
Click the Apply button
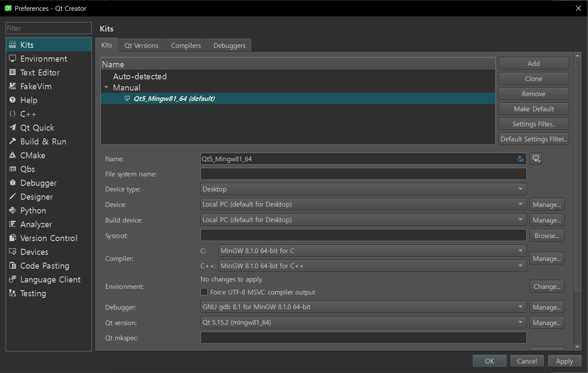[564, 361]
